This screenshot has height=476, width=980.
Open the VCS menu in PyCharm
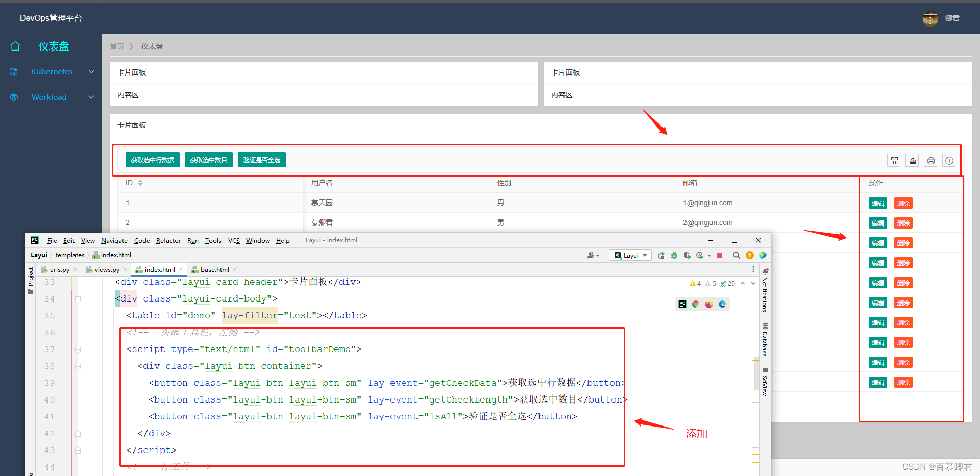coord(234,241)
